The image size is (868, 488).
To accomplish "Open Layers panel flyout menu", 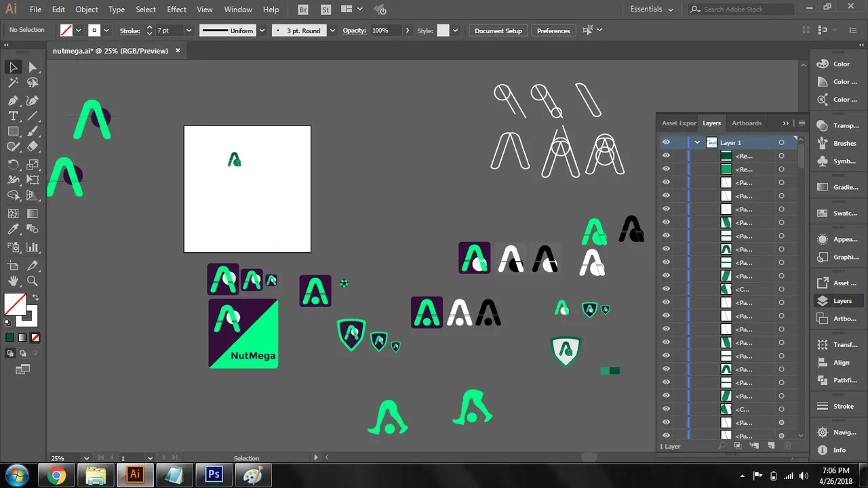I will (802, 123).
